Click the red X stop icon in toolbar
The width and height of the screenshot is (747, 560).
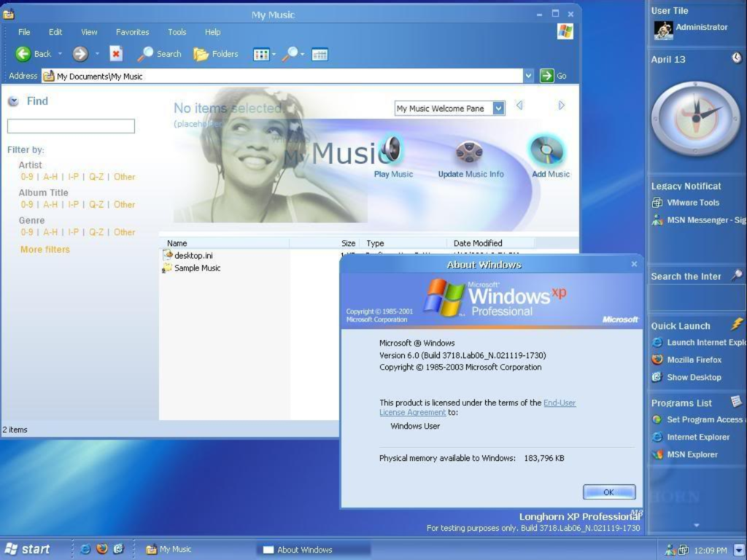(x=116, y=54)
